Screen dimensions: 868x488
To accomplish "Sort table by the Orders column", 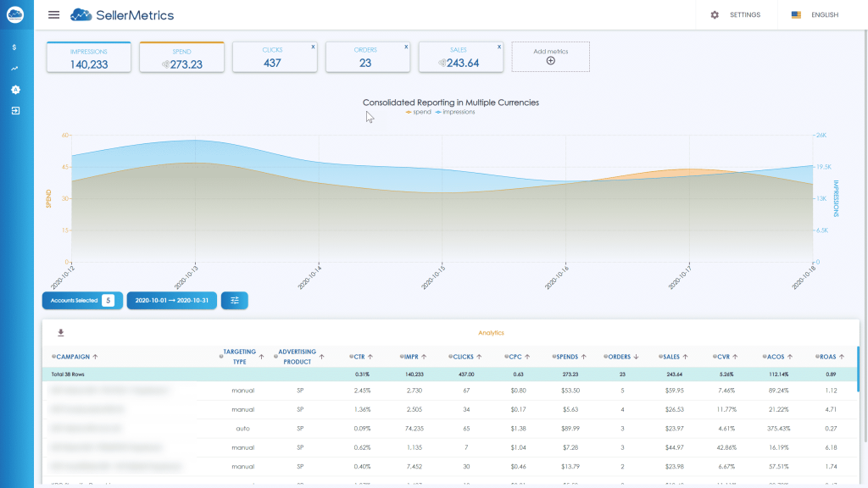I will click(621, 357).
